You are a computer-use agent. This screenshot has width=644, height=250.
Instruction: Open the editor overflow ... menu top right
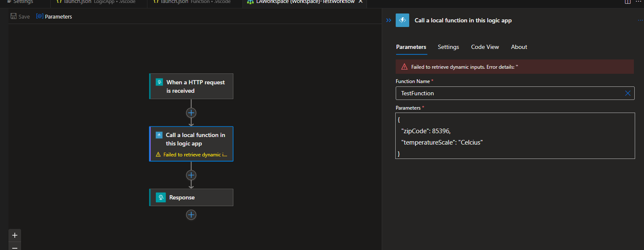(639, 2)
